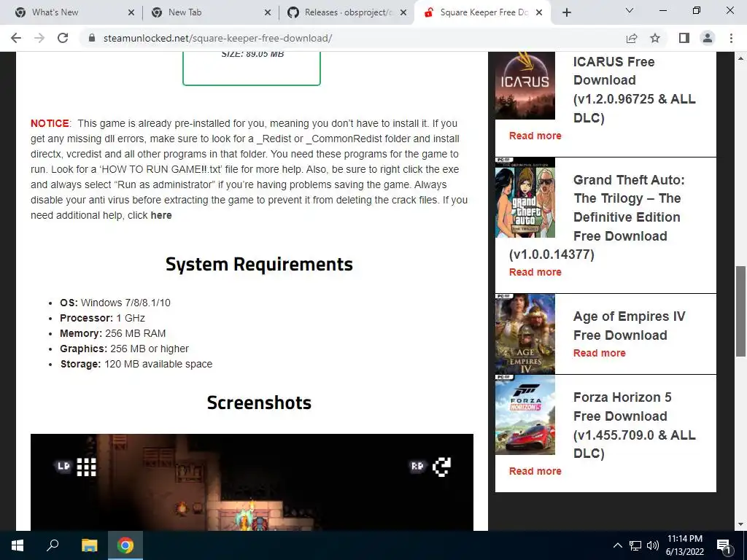This screenshot has width=747, height=560.
Task: Open Grand Theft Auto Trilogy title
Action: (x=597, y=217)
